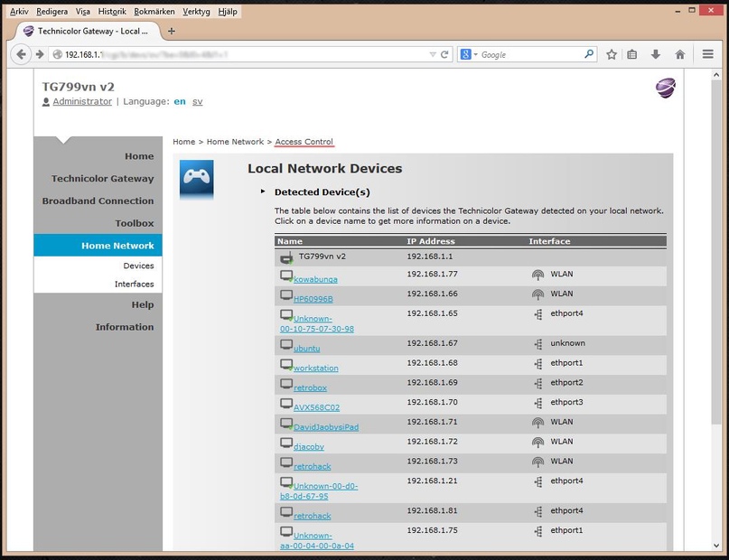Open the Interfaces submenu item
Image resolution: width=729 pixels, height=560 pixels.
pyautogui.click(x=135, y=284)
